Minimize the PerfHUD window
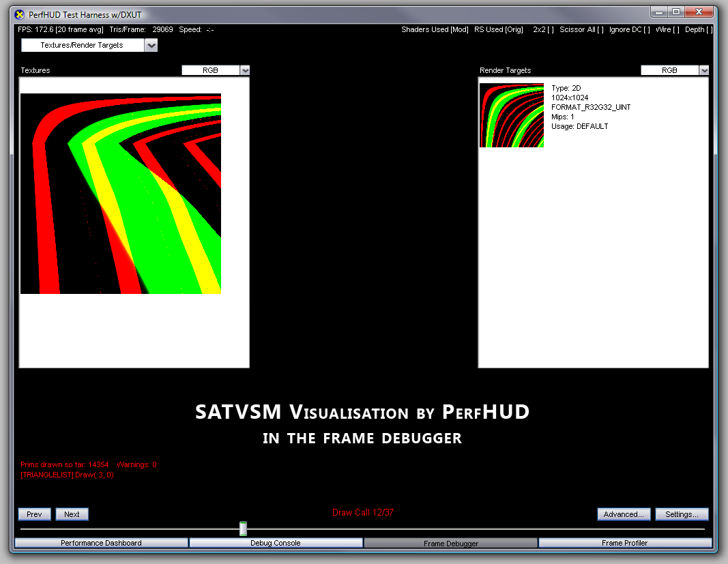This screenshot has width=728, height=564. [659, 12]
